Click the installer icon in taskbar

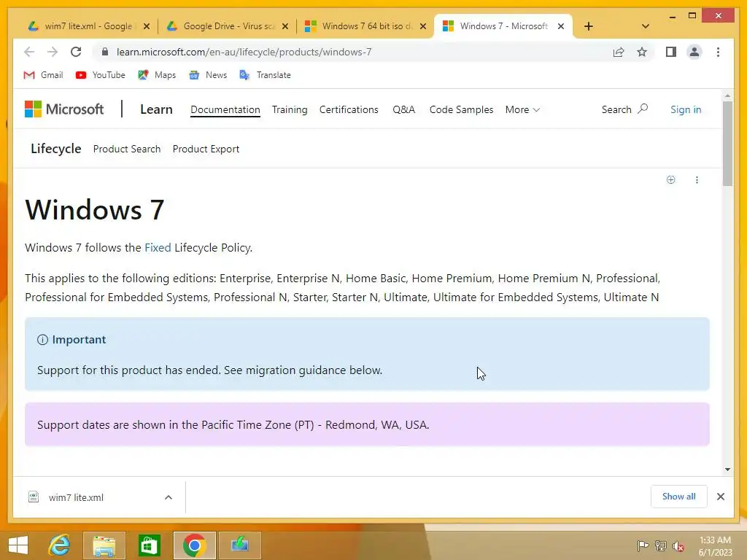(x=239, y=545)
